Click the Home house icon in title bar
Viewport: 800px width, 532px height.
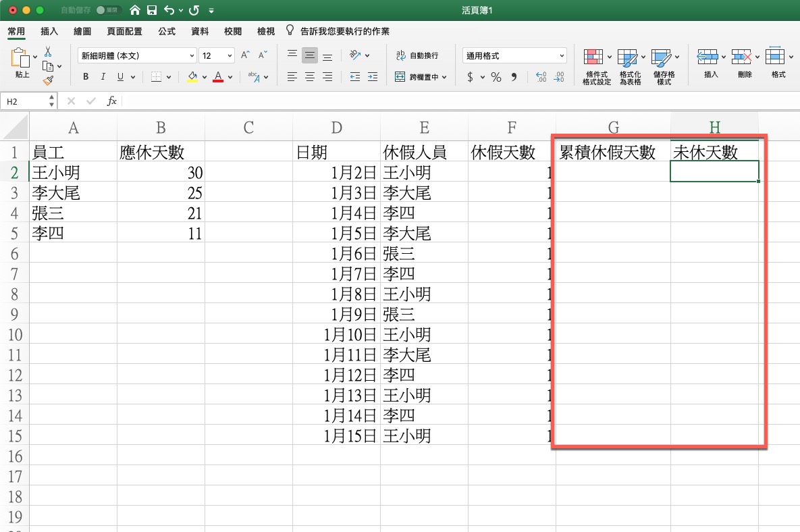[x=135, y=10]
